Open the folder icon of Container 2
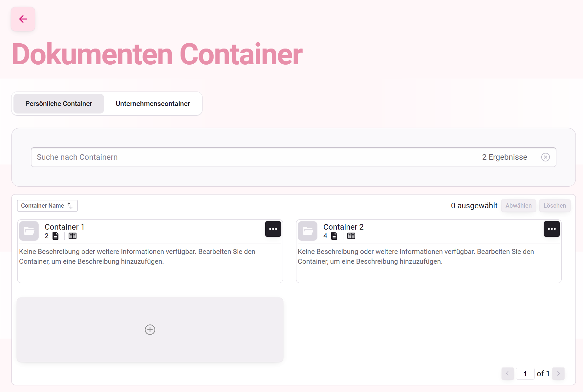Screen dimensions: 583x392 tap(308, 231)
